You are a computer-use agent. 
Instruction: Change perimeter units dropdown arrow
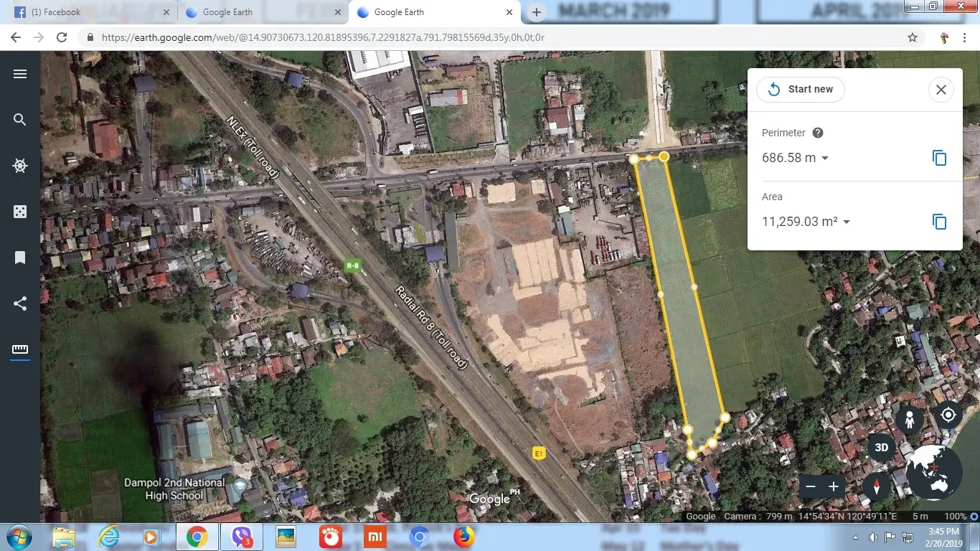coord(824,159)
